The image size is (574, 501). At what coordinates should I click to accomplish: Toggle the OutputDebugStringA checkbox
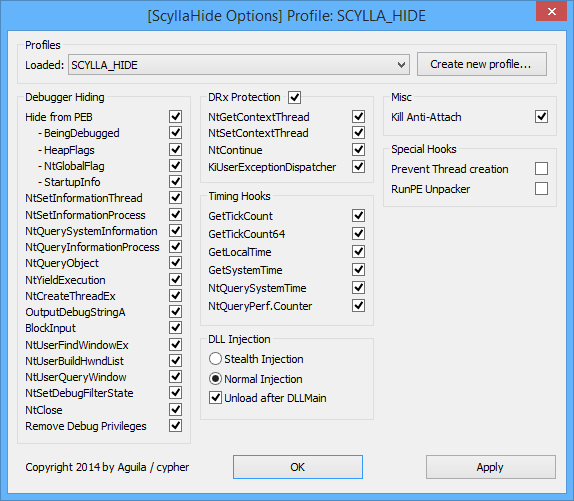tap(176, 312)
